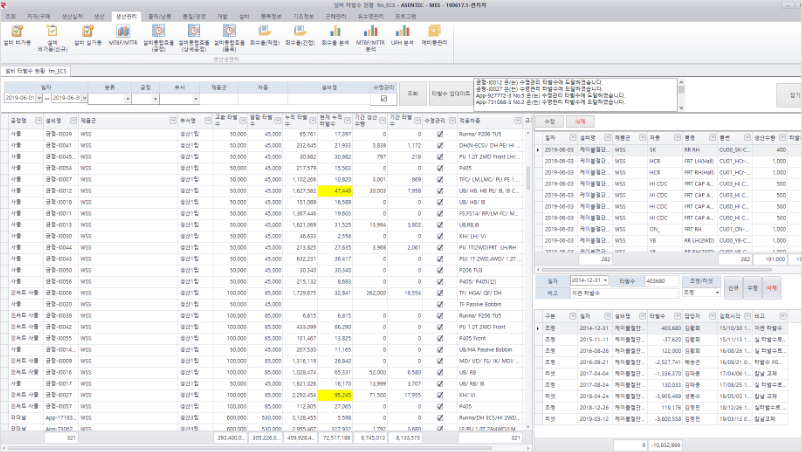
Task: Open the MTBF/MTTR ribbon icon
Action: 123,35
